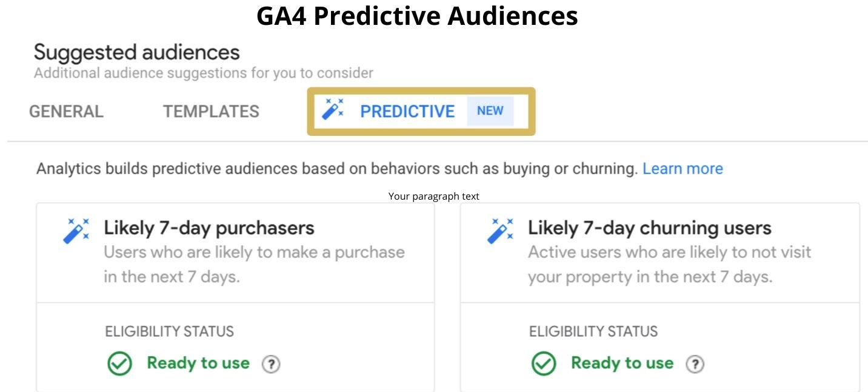Click the green checkmark on churning users card
The height and width of the screenshot is (392, 868).
(543, 363)
